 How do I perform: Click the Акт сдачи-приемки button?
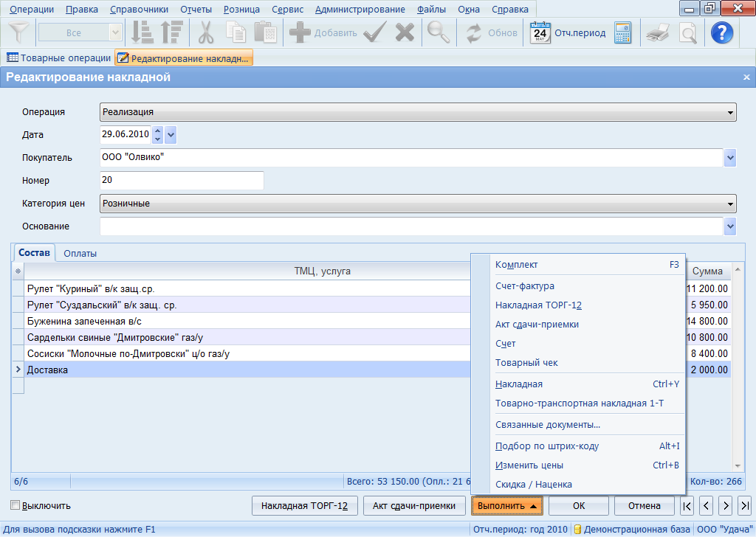(414, 506)
